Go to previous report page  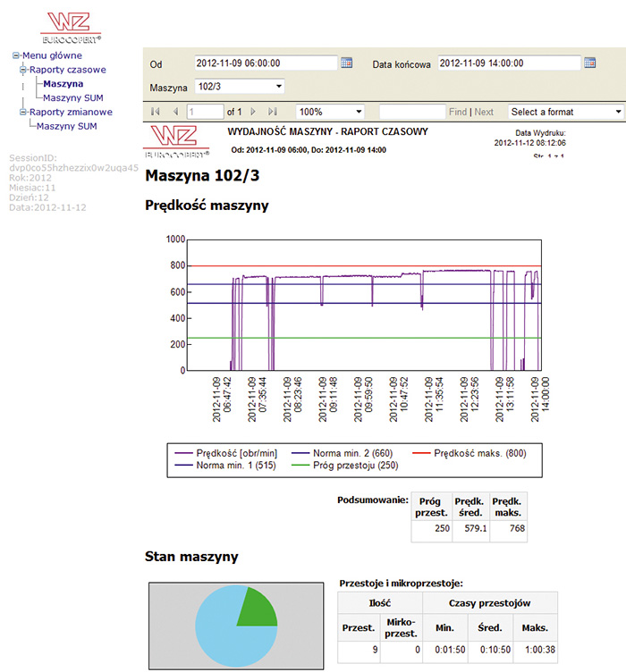point(175,113)
